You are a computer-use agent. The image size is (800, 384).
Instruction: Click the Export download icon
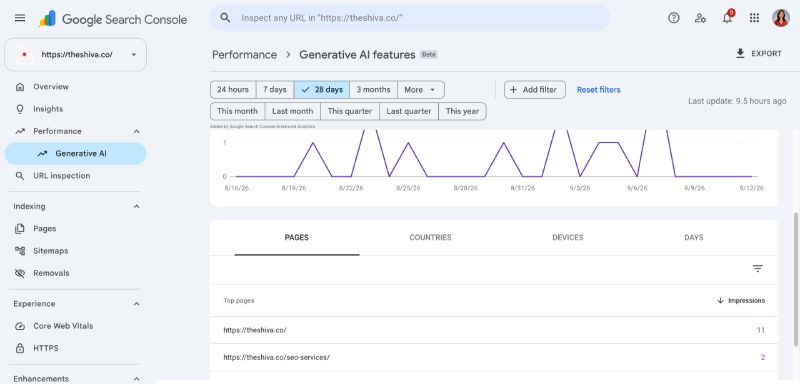click(x=740, y=54)
